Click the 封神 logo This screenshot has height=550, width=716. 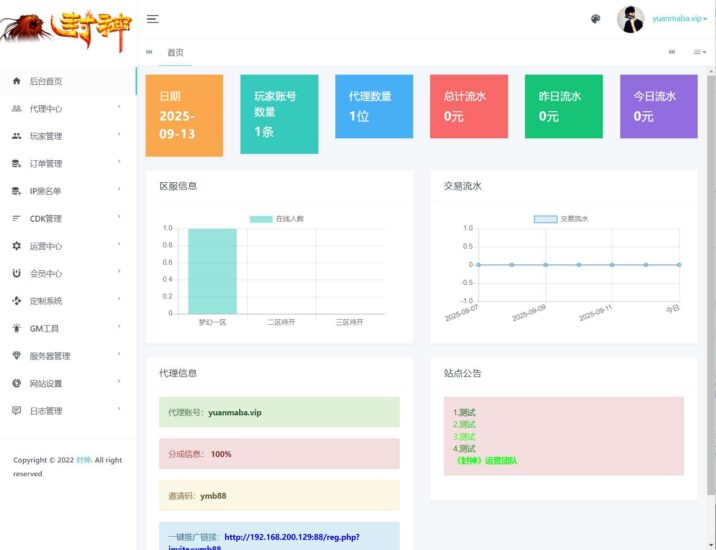(x=66, y=30)
